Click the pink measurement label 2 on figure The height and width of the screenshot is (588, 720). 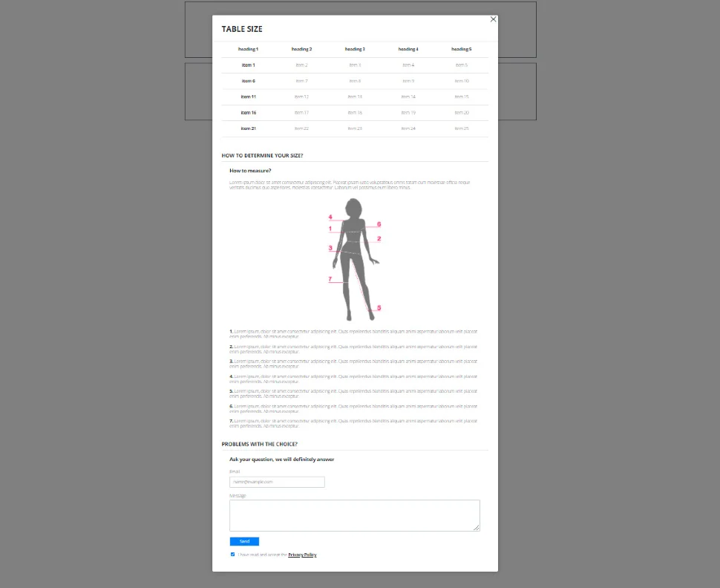379,238
